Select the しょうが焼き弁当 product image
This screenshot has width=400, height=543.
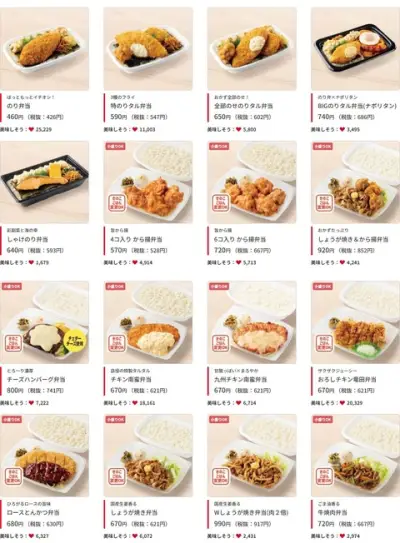pos(148,455)
